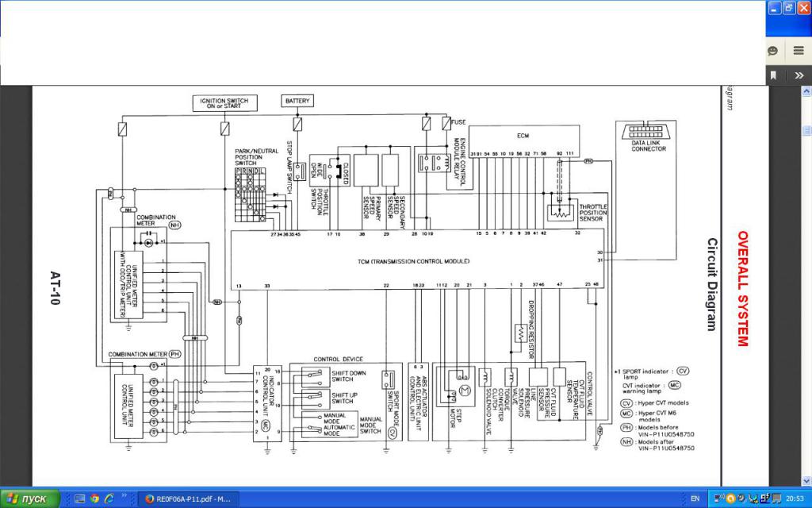
Task: Click the smiley chat bubble icon
Action: point(772,50)
